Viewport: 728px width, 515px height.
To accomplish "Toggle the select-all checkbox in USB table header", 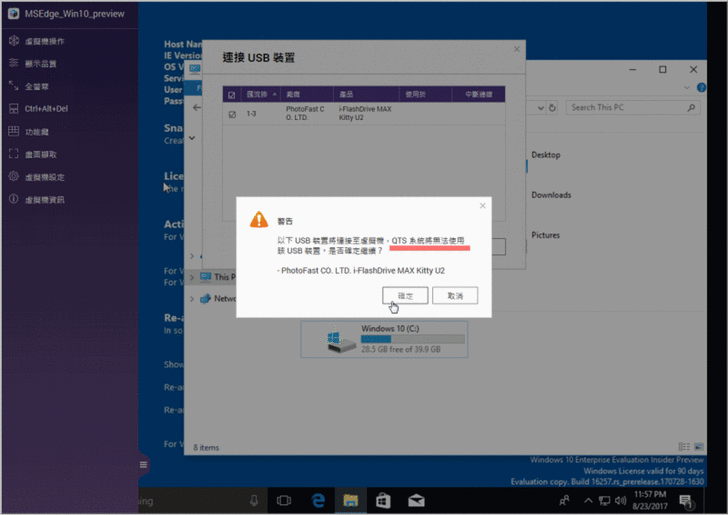I will click(x=232, y=95).
